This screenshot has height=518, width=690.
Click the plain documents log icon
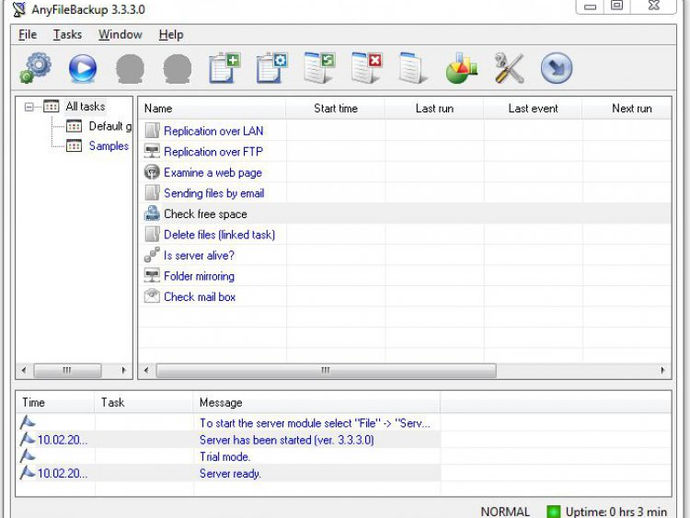coord(413,68)
